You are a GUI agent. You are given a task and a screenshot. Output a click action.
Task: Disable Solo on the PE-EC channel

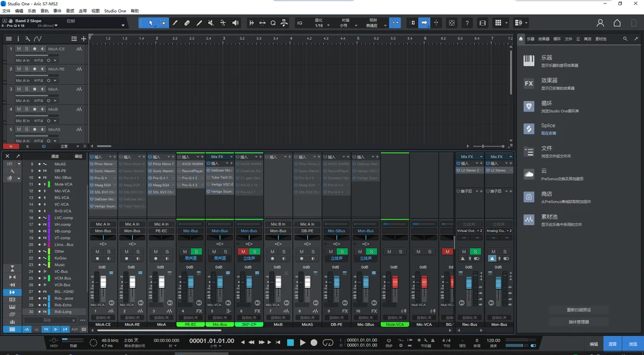coord(196,252)
